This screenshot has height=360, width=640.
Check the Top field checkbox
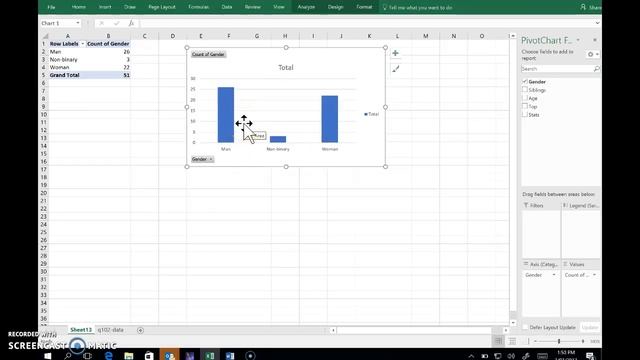click(525, 106)
